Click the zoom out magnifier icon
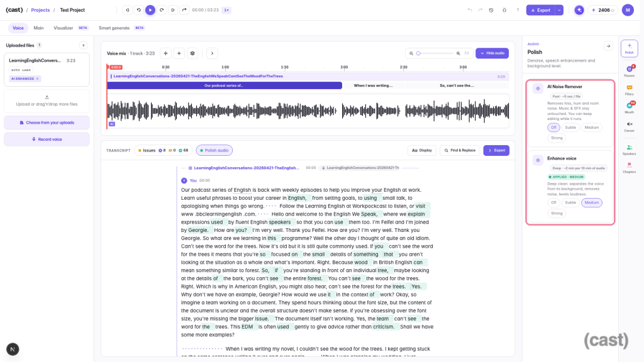Screen dimensions: 644x362 411,53
